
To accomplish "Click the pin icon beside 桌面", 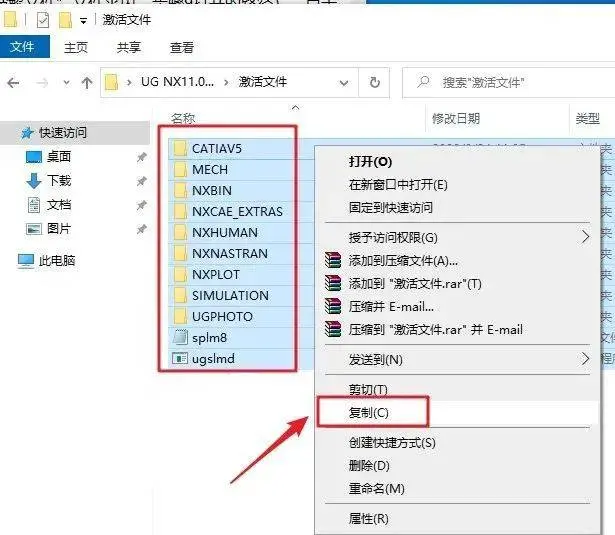I will tap(141, 157).
